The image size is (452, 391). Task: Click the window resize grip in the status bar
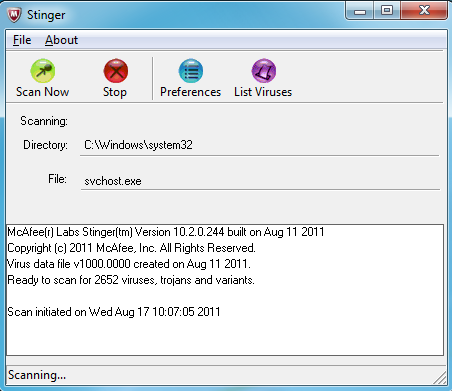click(440, 377)
